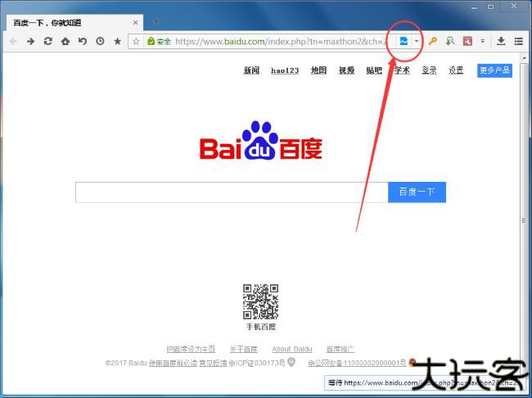Expand the toolbar extensions overflow arrow
Image resolution: width=532 pixels, height=398 pixels.
(x=482, y=42)
